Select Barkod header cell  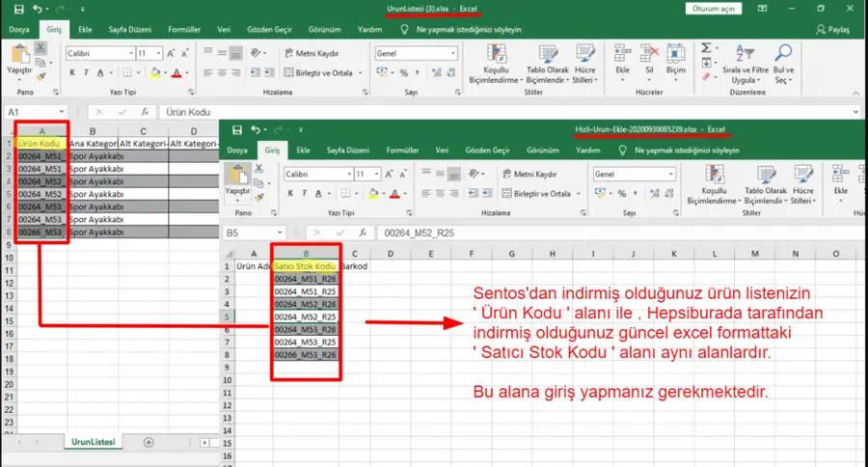355,266
